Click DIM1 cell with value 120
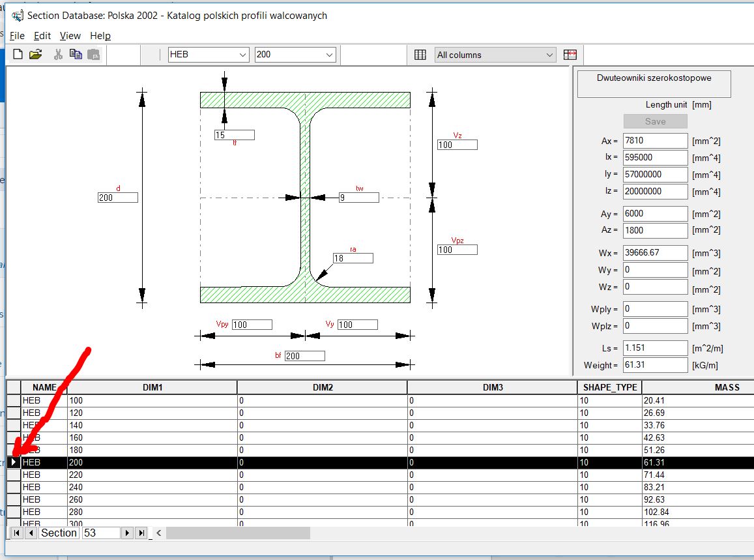 [152, 413]
